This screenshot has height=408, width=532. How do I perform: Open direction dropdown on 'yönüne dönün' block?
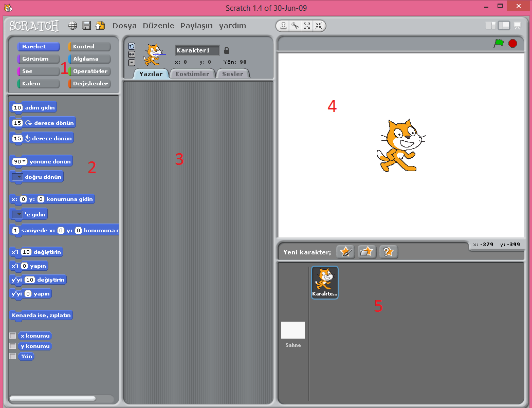click(x=24, y=161)
